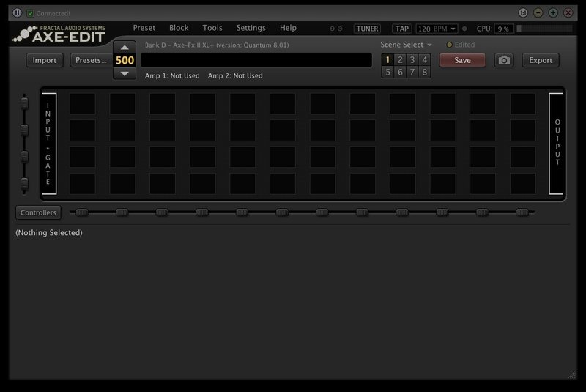Open the Controllers panel

pos(39,212)
